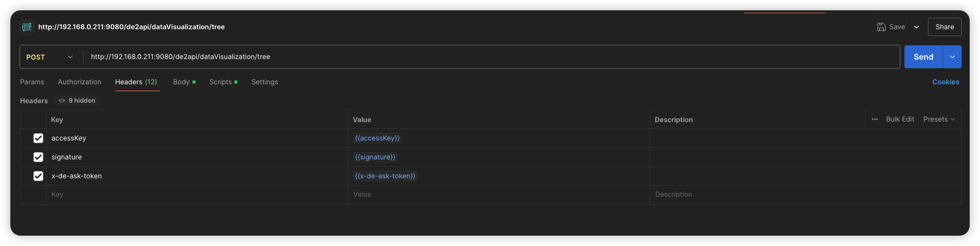Click the x-de-ask-token key cell
Image resolution: width=980 pixels, height=246 pixels.
pyautogui.click(x=197, y=176)
